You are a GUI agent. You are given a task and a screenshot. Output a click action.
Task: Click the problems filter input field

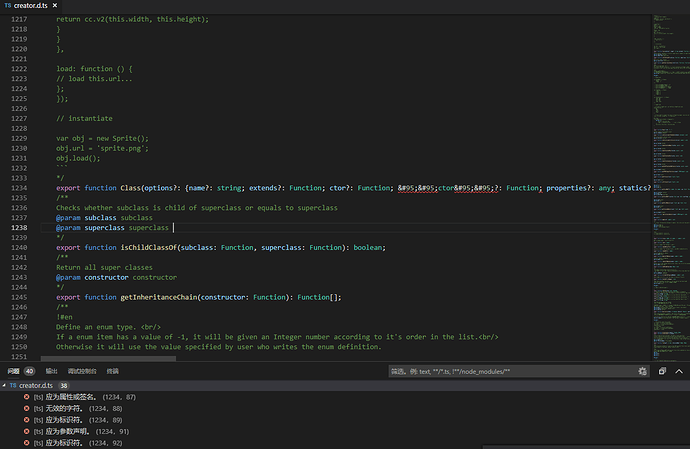click(x=512, y=371)
